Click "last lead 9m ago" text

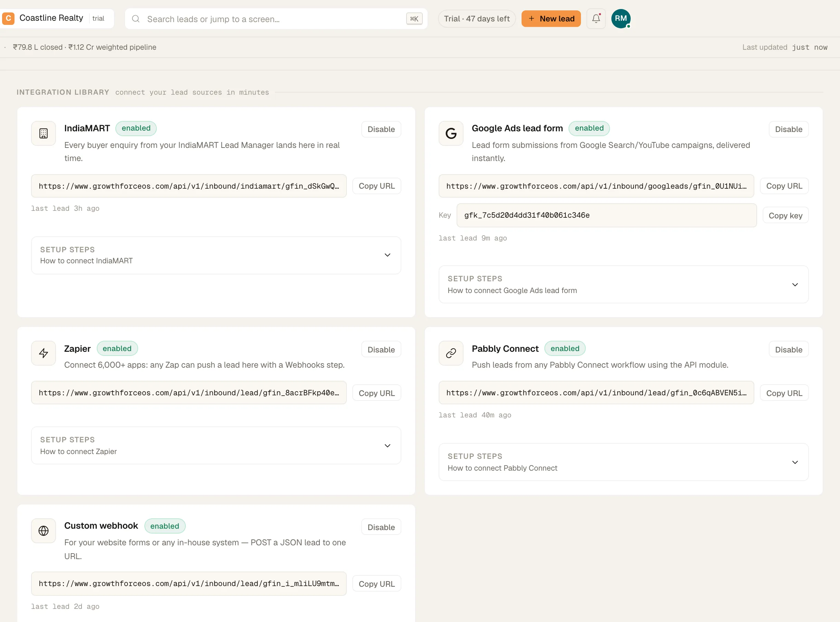[472, 238]
